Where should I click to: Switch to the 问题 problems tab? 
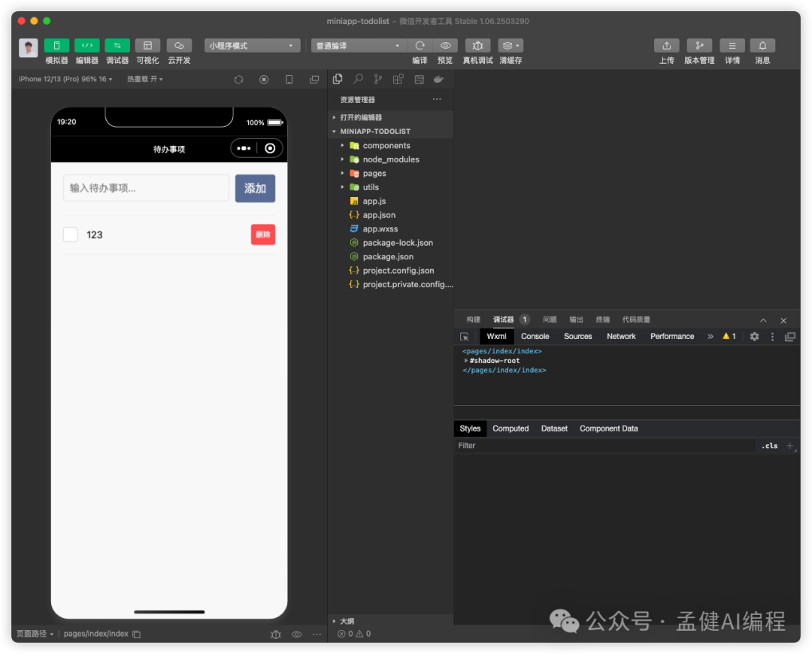[550, 319]
